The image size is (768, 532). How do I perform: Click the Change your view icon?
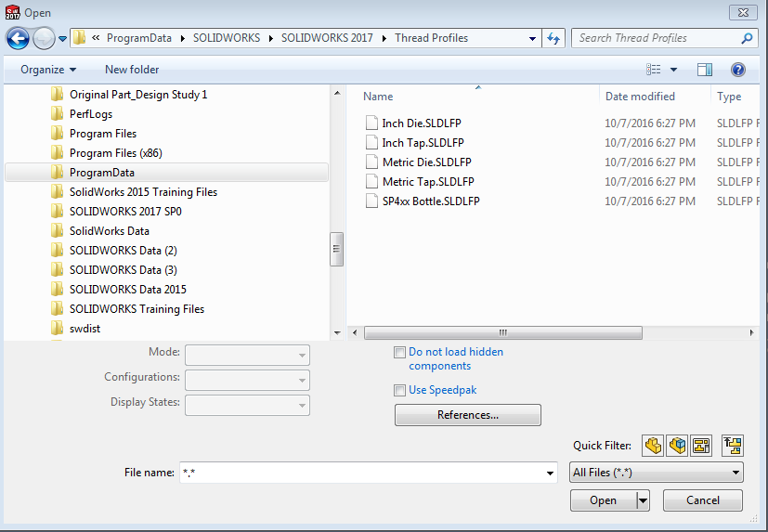654,70
